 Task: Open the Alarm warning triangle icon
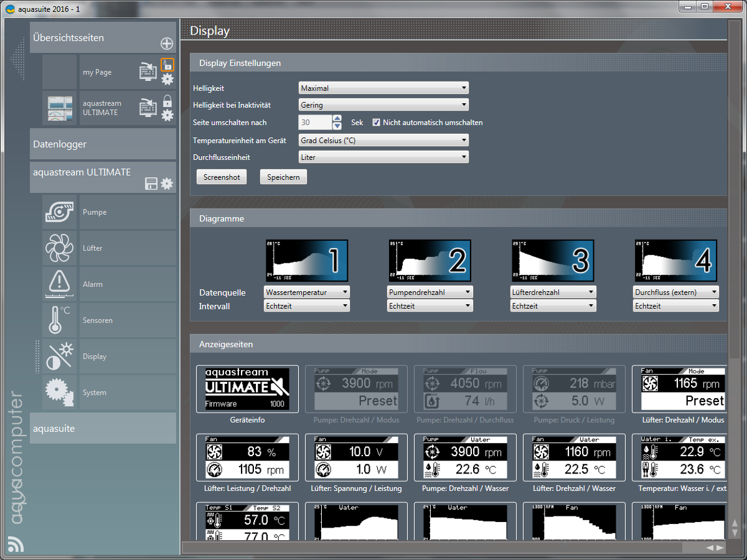click(x=60, y=284)
